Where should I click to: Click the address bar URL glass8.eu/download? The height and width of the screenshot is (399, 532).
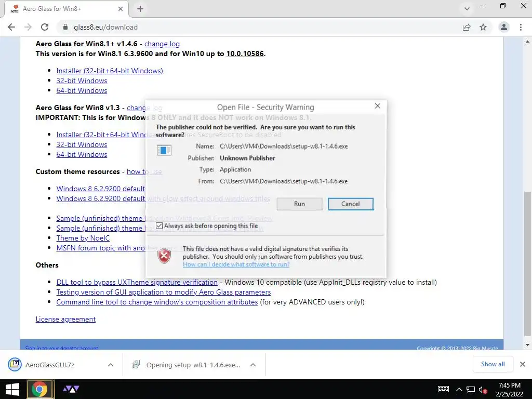tap(105, 27)
